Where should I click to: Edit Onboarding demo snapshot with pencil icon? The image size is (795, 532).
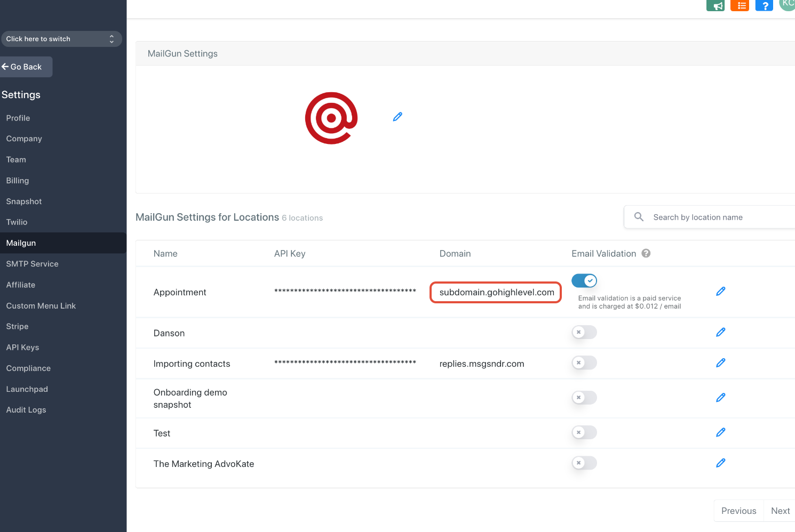(720, 397)
